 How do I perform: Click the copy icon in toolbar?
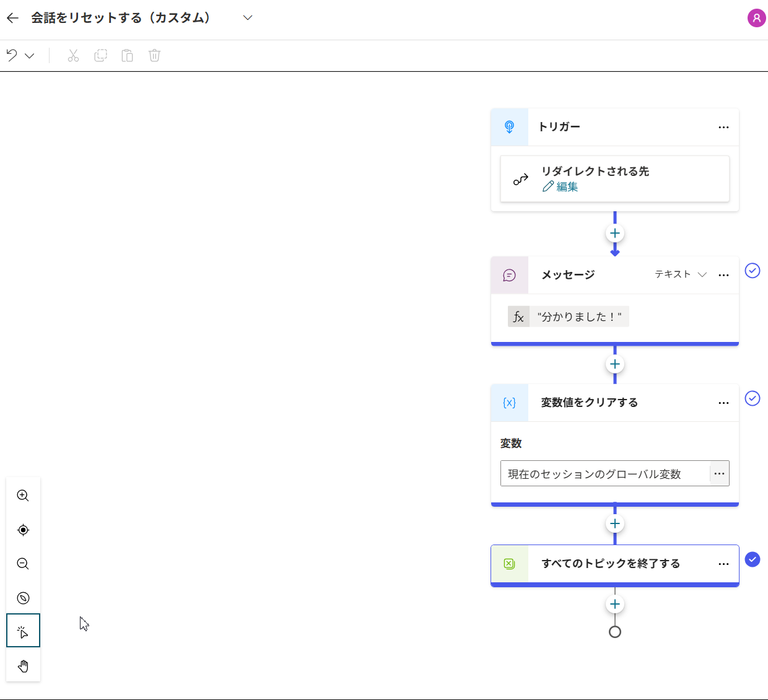[x=100, y=56]
